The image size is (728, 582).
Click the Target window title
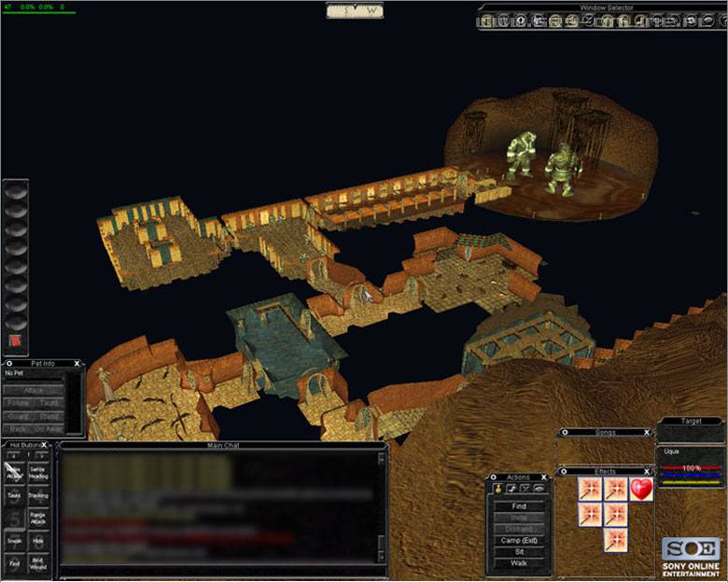coord(691,421)
